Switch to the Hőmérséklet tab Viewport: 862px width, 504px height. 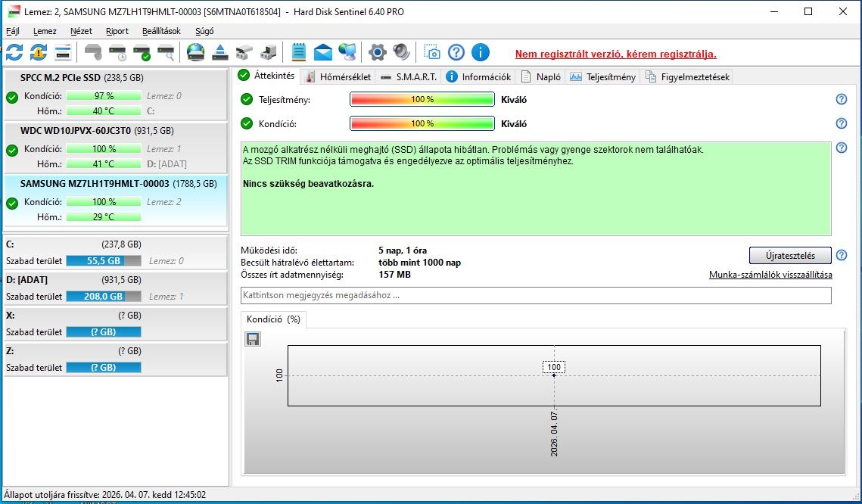pyautogui.click(x=338, y=77)
